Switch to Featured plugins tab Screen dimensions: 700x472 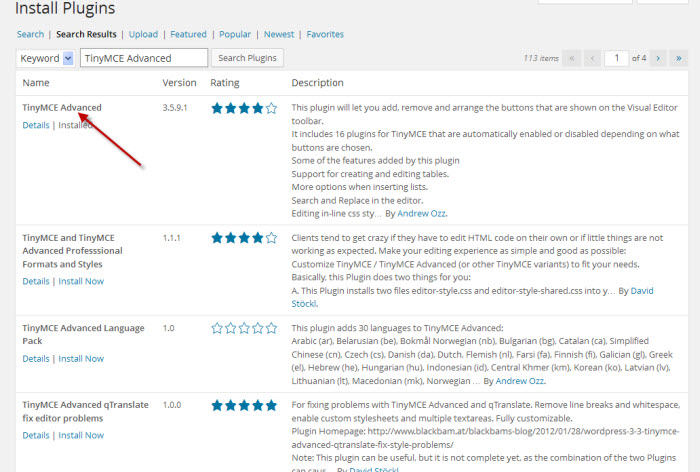point(188,34)
